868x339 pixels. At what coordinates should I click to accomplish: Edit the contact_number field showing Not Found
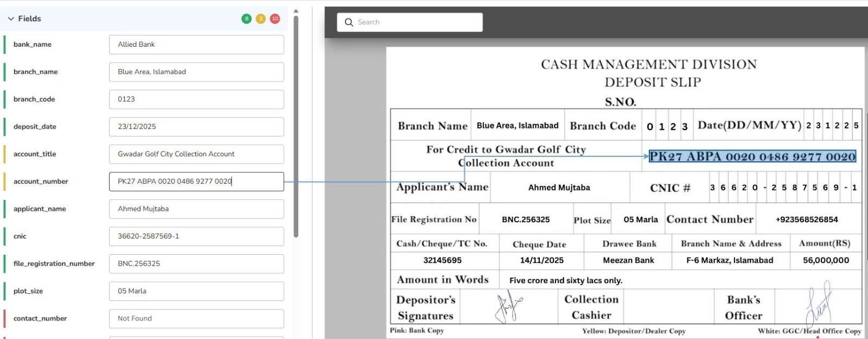pyautogui.click(x=196, y=319)
